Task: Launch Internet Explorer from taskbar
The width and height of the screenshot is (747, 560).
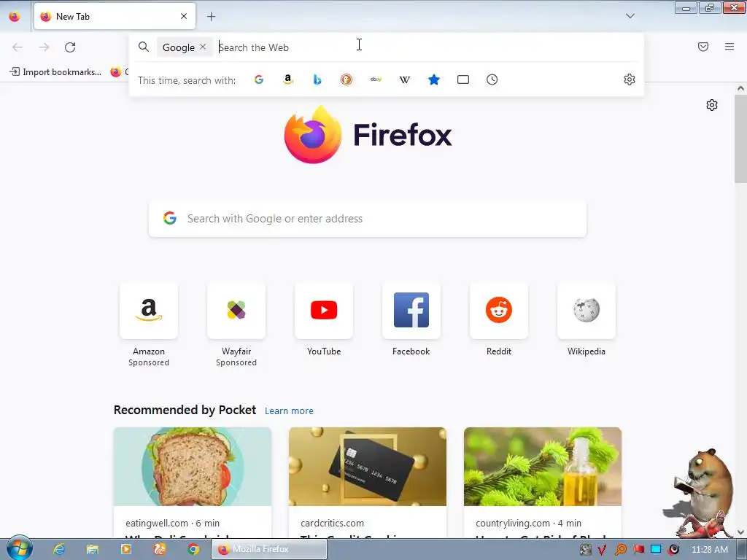Action: [59, 549]
